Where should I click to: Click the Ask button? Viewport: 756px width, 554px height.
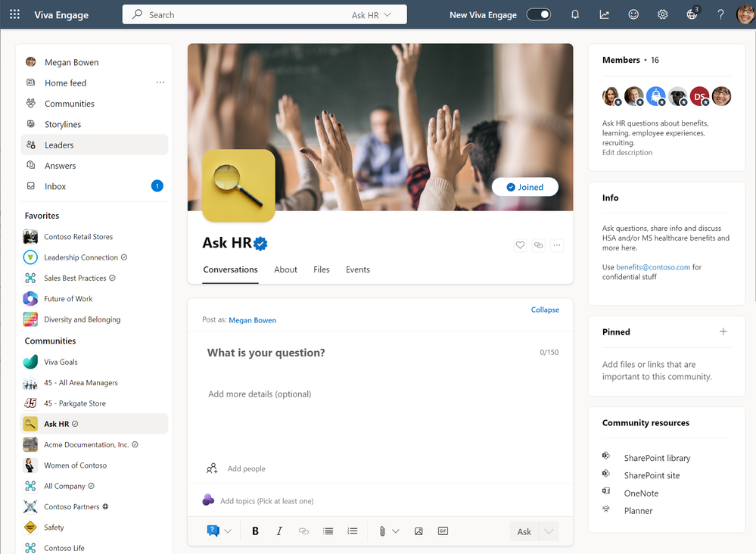(524, 531)
